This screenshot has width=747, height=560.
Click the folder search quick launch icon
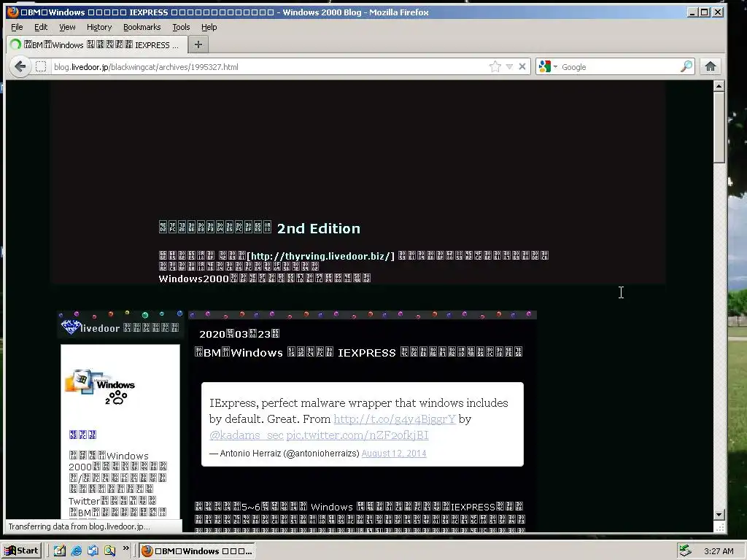point(109,551)
